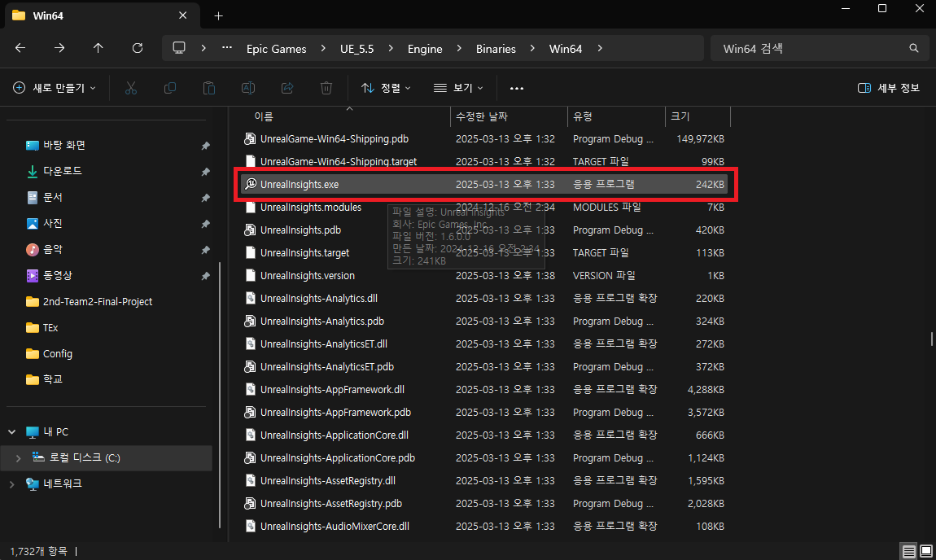Switch to details list view icon
936x560 pixels.
click(x=908, y=551)
